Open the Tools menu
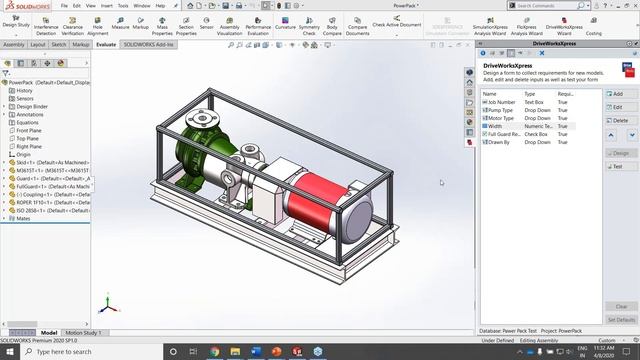The height and width of the screenshot is (360, 640). click(123, 6)
